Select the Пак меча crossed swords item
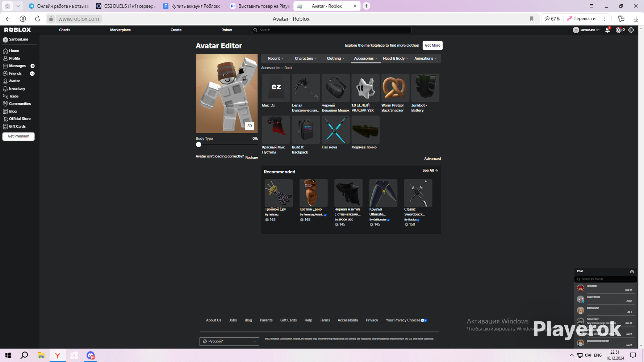 point(335,132)
